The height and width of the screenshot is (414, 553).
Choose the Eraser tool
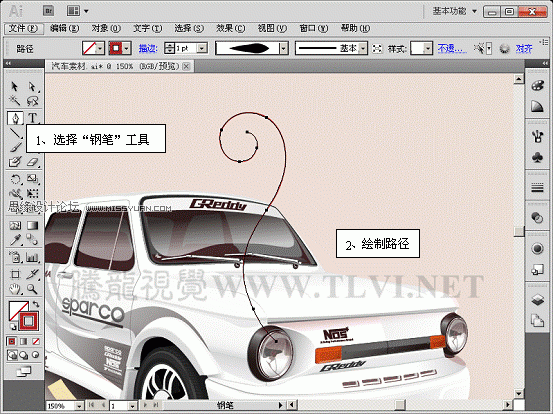(x=32, y=162)
